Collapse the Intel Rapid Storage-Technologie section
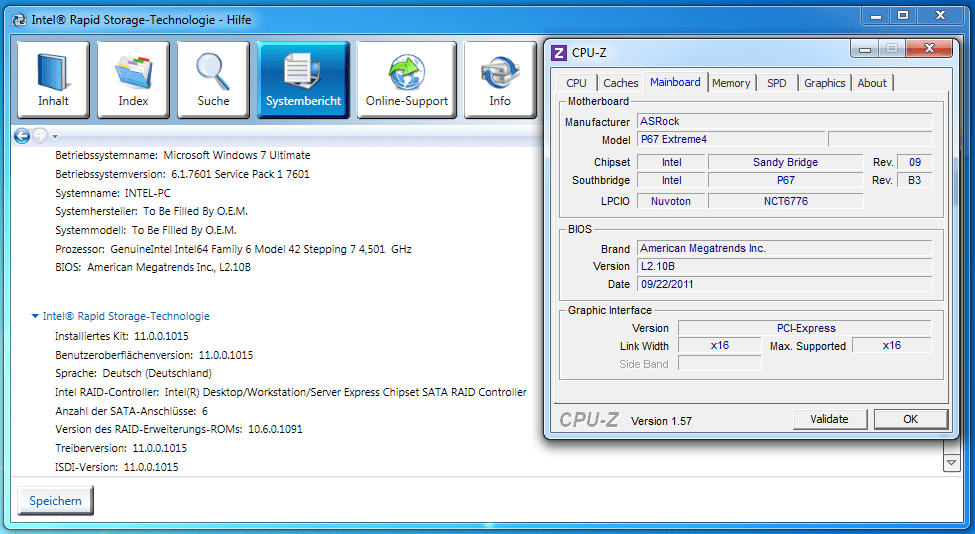This screenshot has height=534, width=975. pyautogui.click(x=35, y=316)
